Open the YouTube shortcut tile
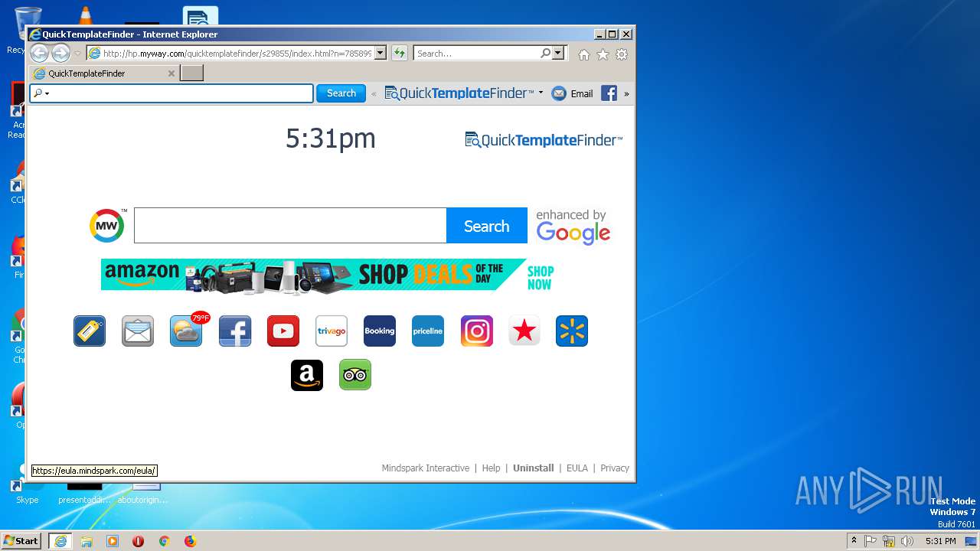The width and height of the screenshot is (980, 551). point(283,331)
